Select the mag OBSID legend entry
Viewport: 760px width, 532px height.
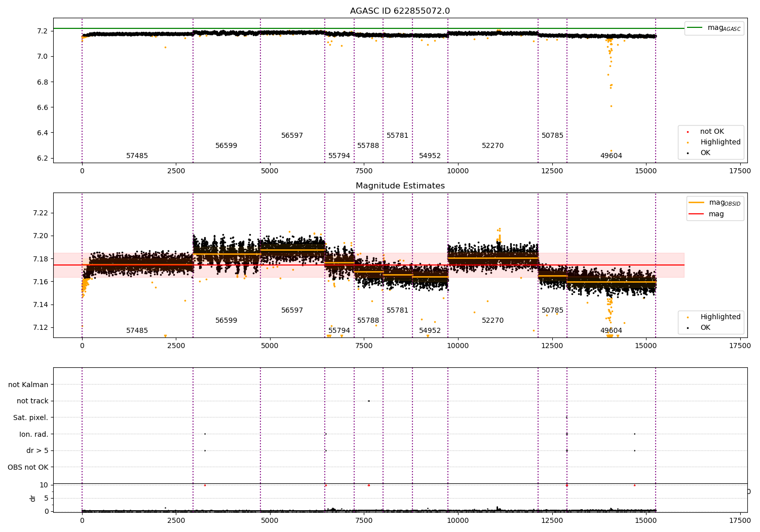(x=715, y=203)
